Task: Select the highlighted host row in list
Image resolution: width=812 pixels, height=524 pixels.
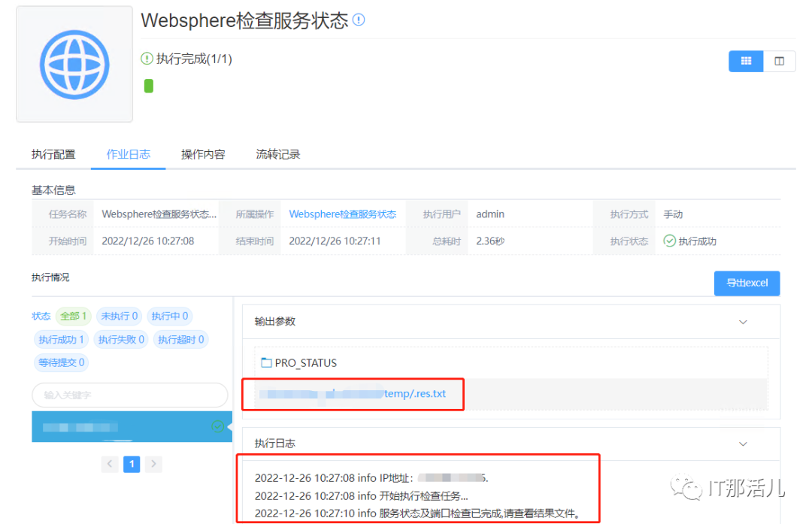Action: (132, 427)
